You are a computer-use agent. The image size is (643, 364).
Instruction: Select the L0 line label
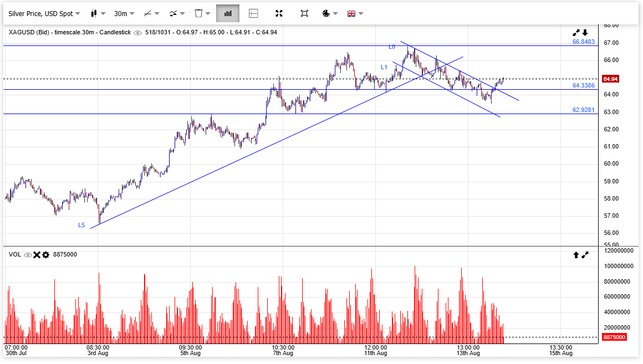click(392, 47)
